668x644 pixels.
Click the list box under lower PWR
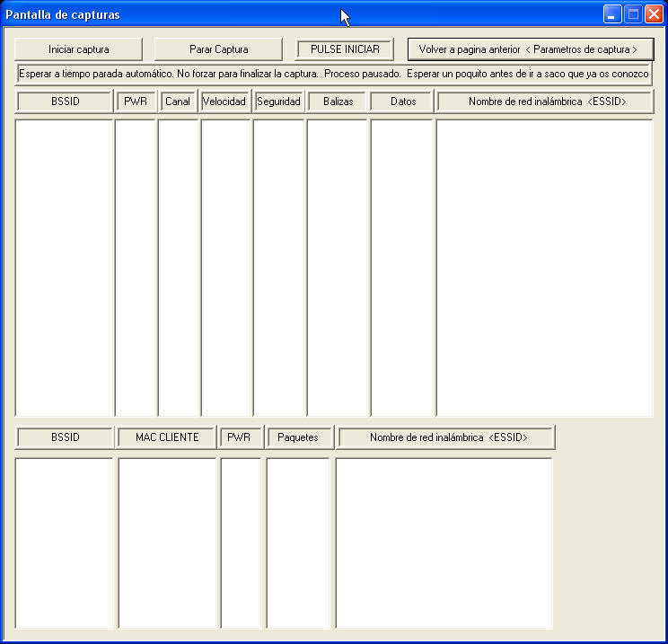point(241,543)
